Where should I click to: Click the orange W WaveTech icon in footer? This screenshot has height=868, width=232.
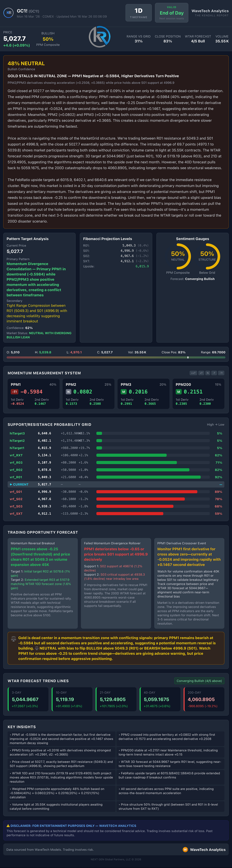coord(185,850)
